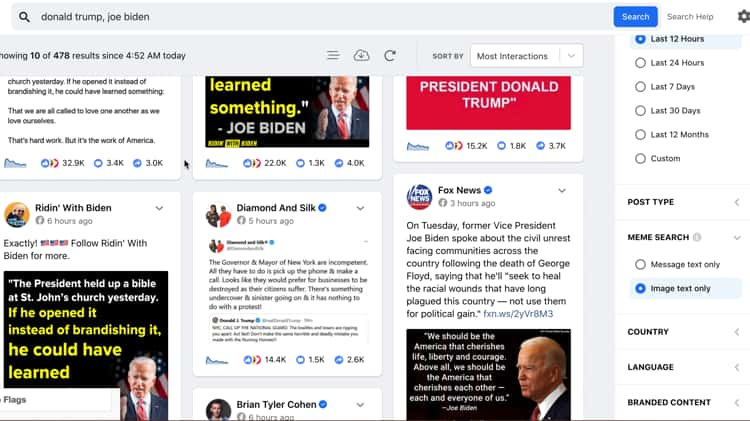This screenshot has width=750, height=421.
Task: Open Search Help link
Action: [690, 17]
